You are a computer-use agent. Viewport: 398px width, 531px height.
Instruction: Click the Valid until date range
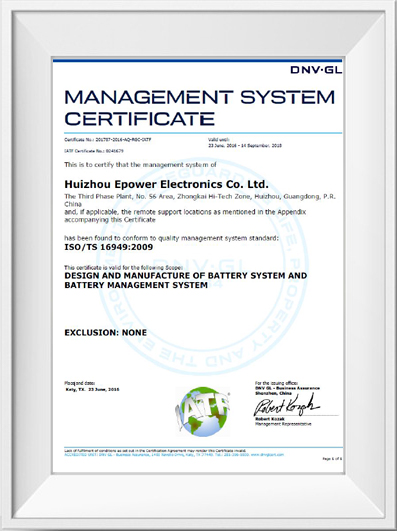point(245,146)
